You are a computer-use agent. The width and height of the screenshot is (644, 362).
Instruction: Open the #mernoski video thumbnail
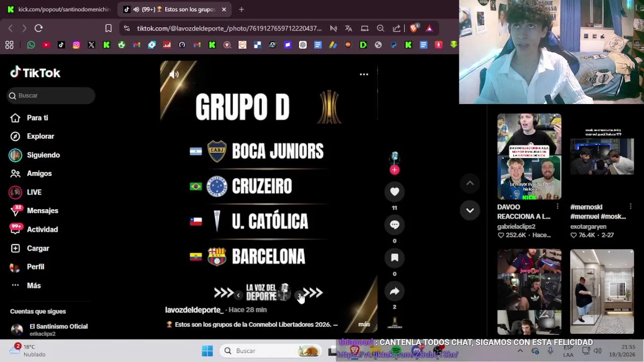pos(602,156)
